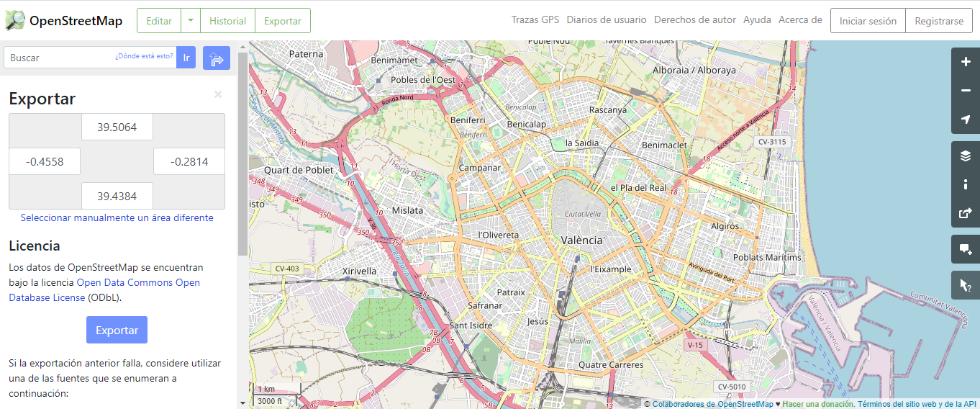Select the query features cursor icon
The height and width of the screenshot is (409, 980).
pos(966,285)
